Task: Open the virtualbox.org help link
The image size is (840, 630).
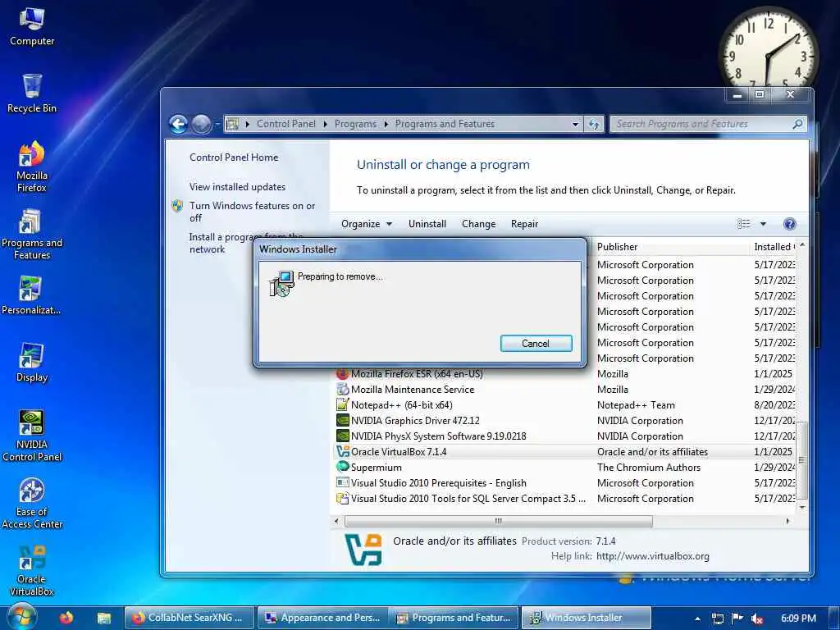Action: click(x=652, y=556)
